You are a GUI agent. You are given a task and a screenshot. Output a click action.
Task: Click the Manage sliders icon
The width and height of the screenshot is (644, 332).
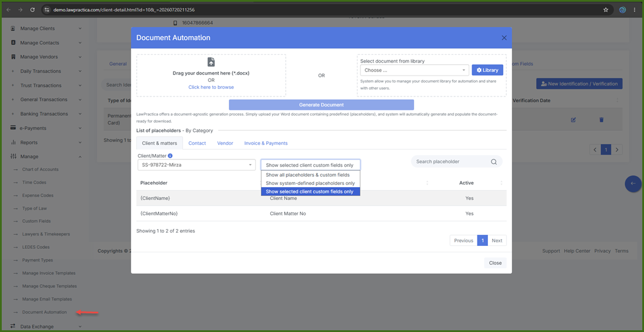pos(13,156)
